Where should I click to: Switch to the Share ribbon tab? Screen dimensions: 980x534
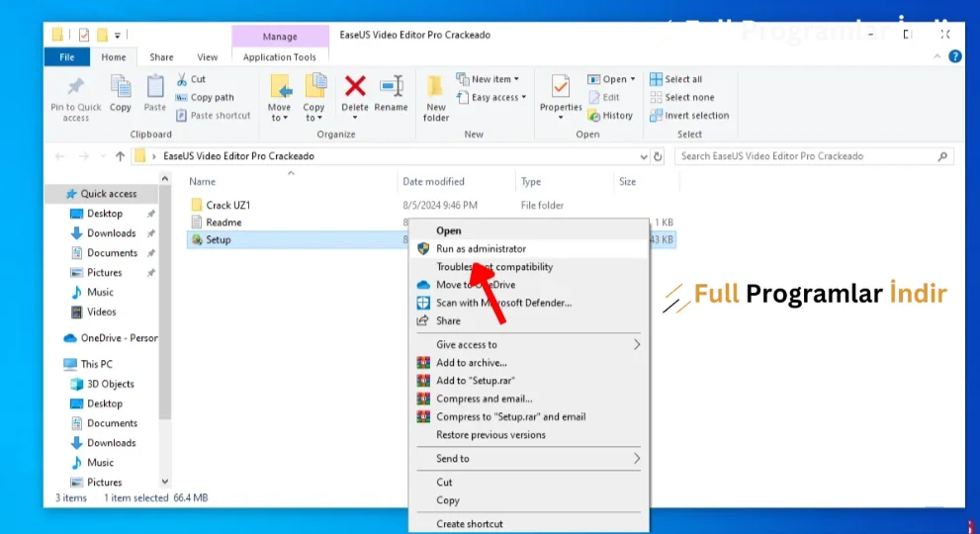pos(161,57)
